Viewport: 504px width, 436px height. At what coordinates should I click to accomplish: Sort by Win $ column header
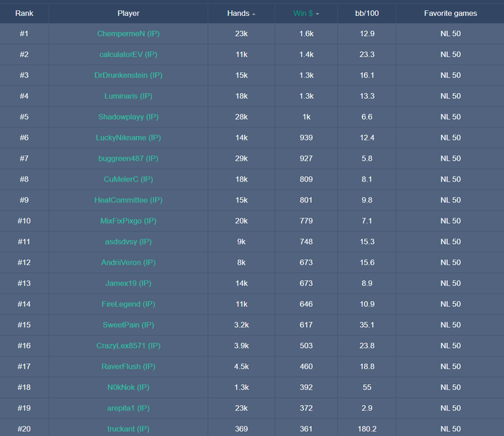[306, 13]
